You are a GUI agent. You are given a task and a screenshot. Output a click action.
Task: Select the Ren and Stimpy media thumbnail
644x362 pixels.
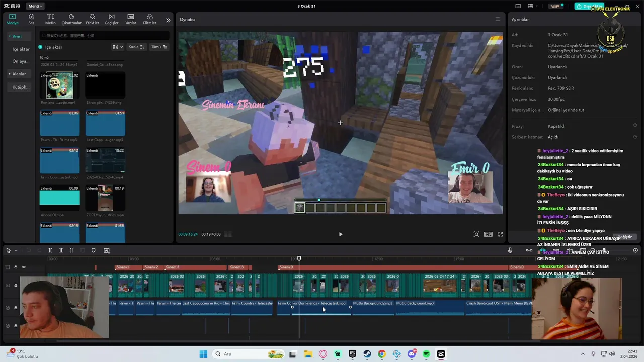[59, 85]
